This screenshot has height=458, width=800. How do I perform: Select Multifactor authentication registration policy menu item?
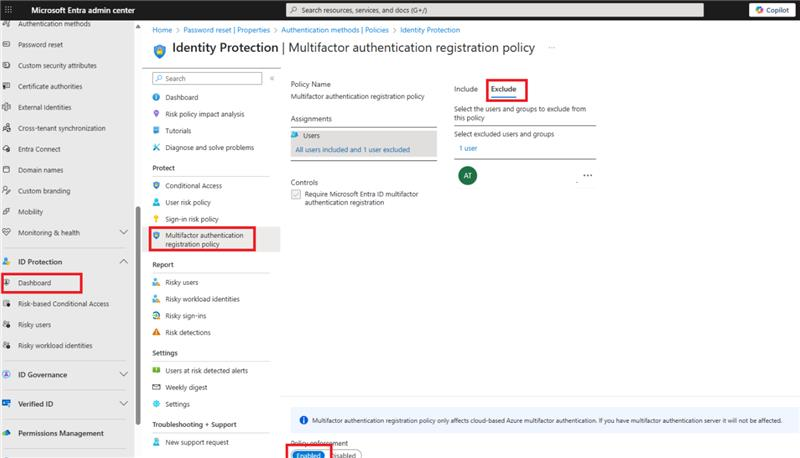tap(203, 240)
